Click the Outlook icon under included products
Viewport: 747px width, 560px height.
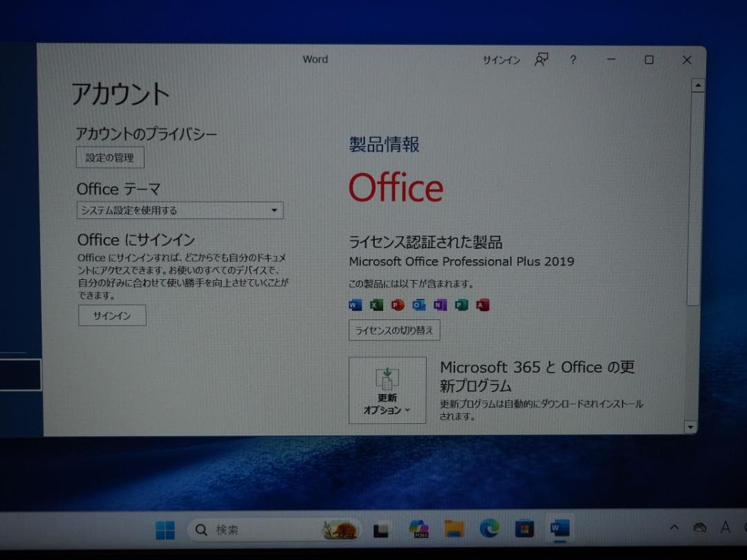click(418, 305)
